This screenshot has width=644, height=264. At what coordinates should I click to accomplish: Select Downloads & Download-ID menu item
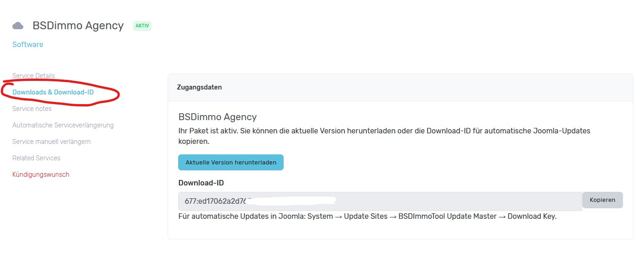click(53, 92)
